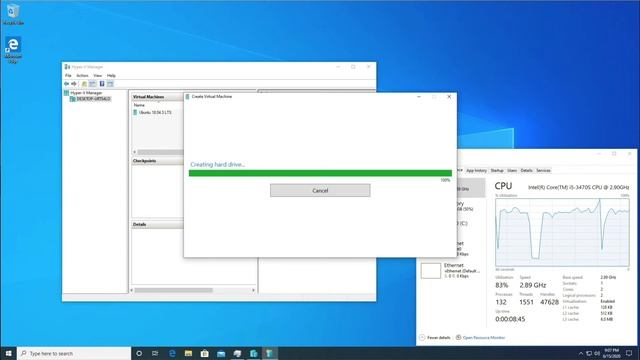Click up time value 0:00:08:45
This screenshot has height=360, width=640.
tap(510, 319)
